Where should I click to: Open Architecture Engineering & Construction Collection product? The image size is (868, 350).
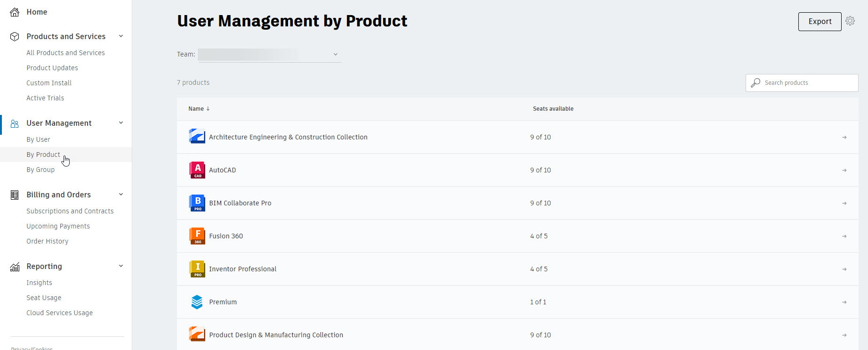click(288, 137)
